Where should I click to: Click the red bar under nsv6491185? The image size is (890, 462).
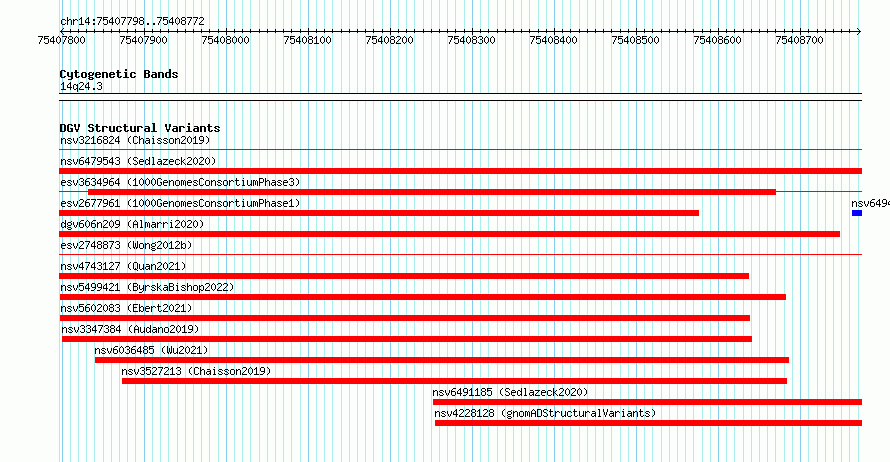coord(647,402)
